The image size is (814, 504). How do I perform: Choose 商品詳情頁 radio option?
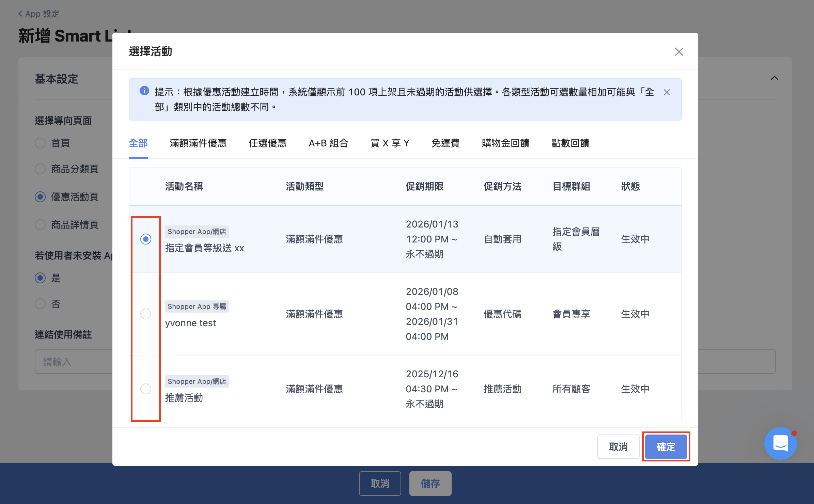click(40, 225)
